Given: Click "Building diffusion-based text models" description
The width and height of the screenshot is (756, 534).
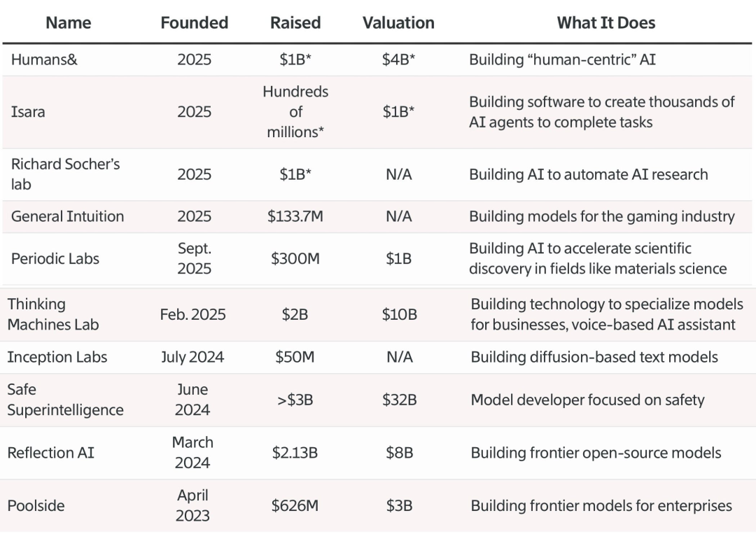Looking at the screenshot, I should tap(594, 357).
